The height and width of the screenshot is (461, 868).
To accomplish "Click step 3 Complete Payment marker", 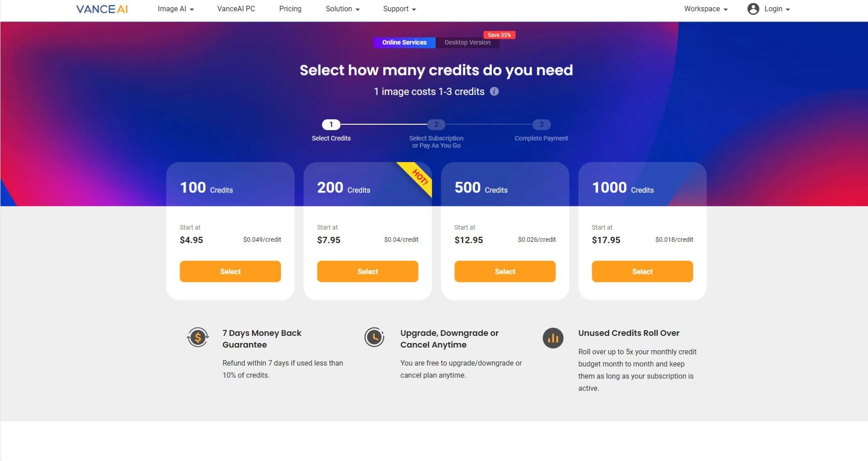I will pyautogui.click(x=541, y=124).
